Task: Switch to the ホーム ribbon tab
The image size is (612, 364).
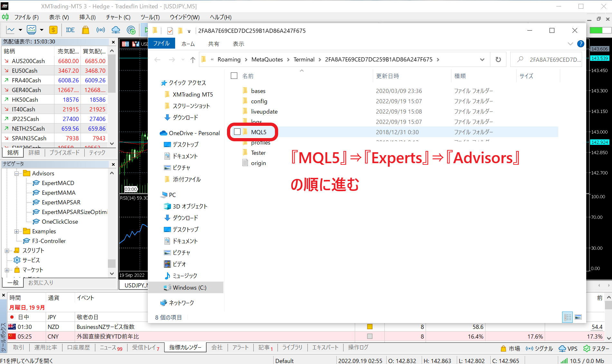Action: click(x=188, y=44)
